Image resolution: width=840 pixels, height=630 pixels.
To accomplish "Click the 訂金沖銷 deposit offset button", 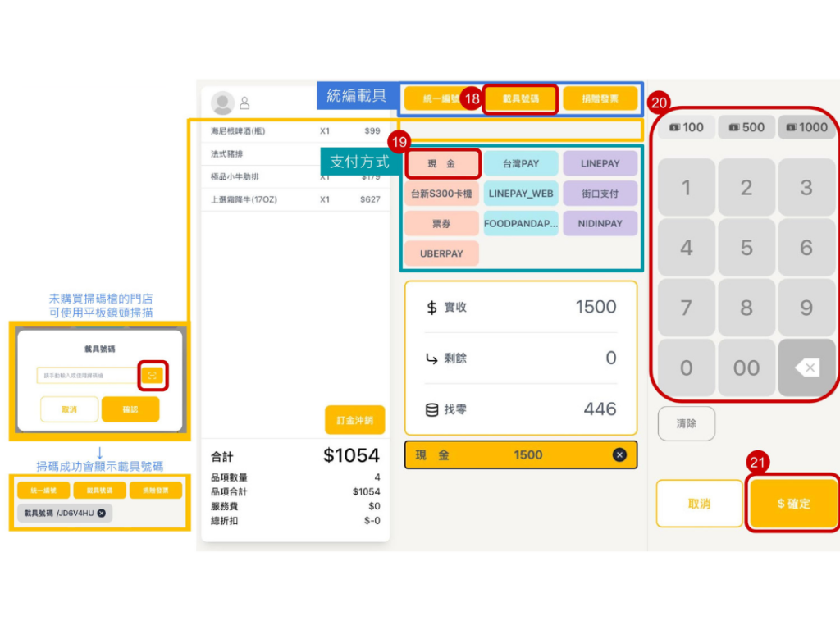I will [354, 419].
